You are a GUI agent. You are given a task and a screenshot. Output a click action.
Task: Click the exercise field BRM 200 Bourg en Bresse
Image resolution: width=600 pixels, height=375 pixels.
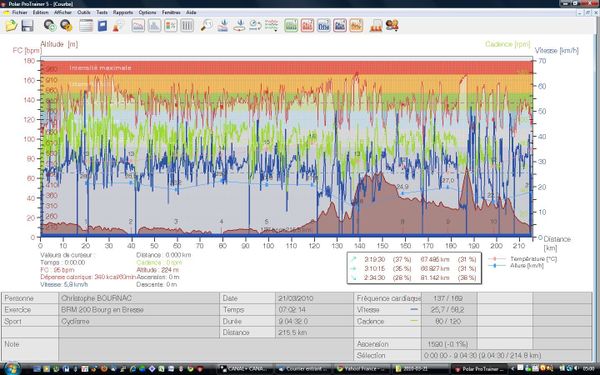139,310
